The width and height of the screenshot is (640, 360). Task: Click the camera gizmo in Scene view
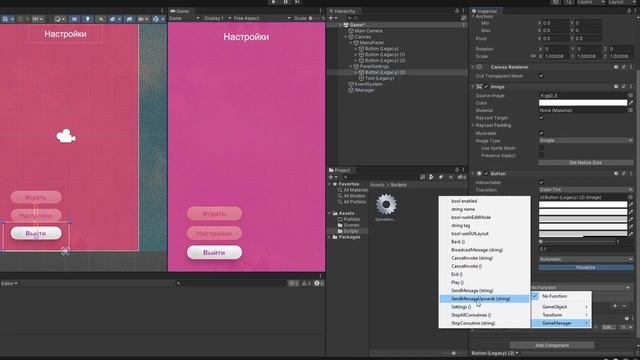[66, 136]
